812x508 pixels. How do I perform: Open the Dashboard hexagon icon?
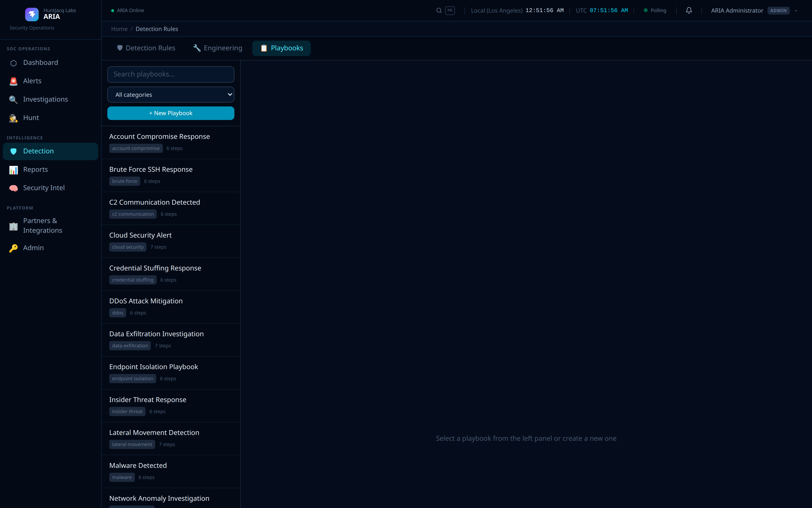click(x=14, y=63)
